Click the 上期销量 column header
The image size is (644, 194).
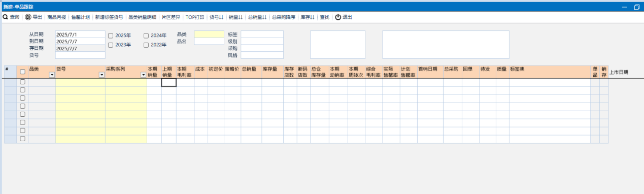coord(168,72)
